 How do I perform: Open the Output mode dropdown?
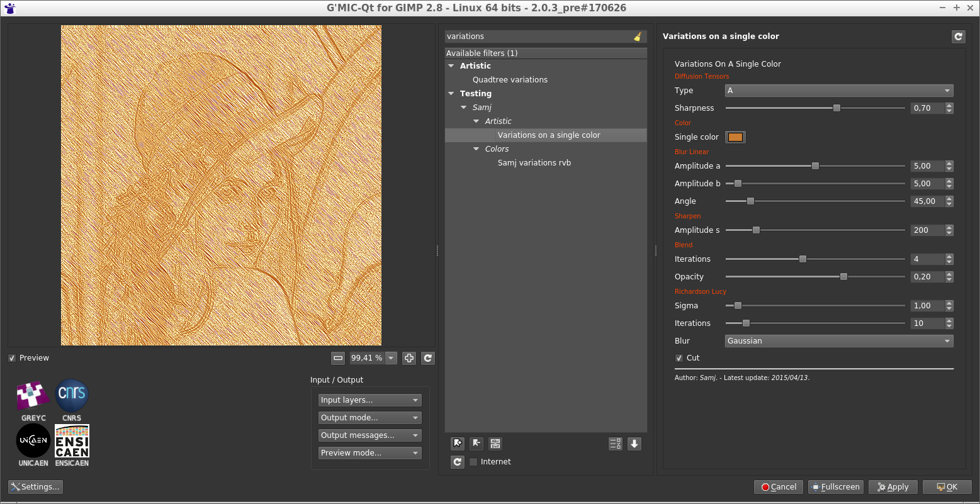[x=370, y=418]
